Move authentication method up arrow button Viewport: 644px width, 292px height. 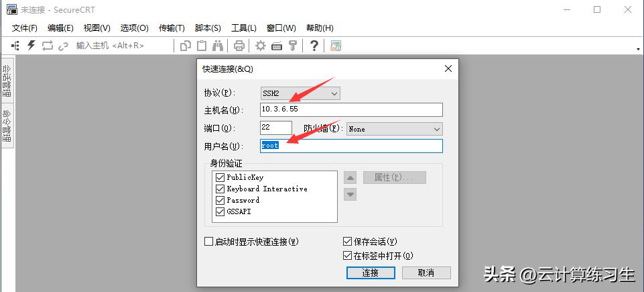350,178
